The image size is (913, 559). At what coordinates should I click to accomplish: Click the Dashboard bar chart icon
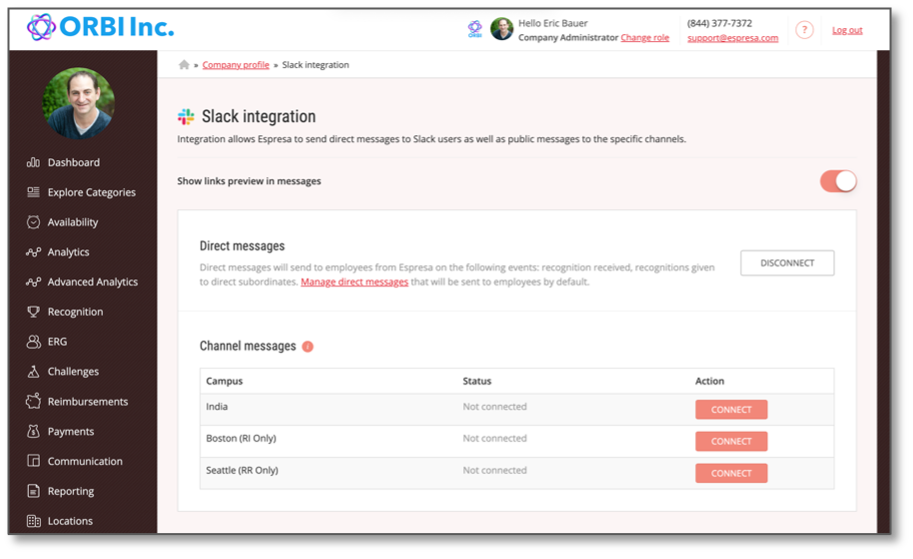pyautogui.click(x=33, y=162)
